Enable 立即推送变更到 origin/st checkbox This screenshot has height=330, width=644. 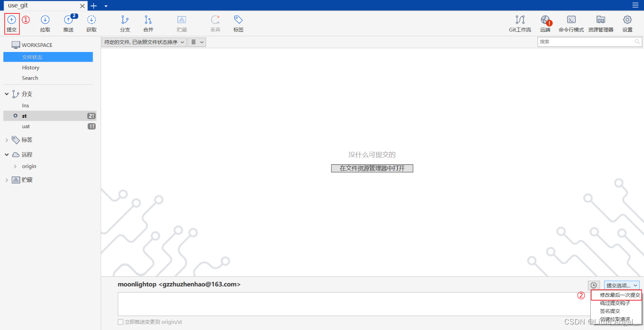[120, 322]
